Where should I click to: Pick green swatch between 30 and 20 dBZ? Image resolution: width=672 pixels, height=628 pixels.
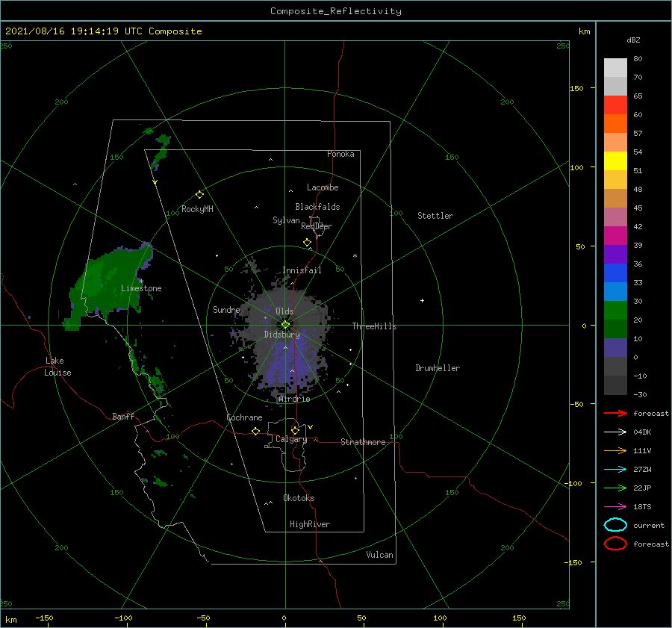point(615,311)
